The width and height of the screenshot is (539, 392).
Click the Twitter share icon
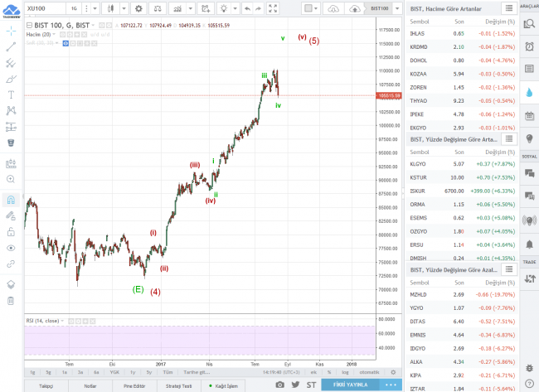[x=295, y=385]
